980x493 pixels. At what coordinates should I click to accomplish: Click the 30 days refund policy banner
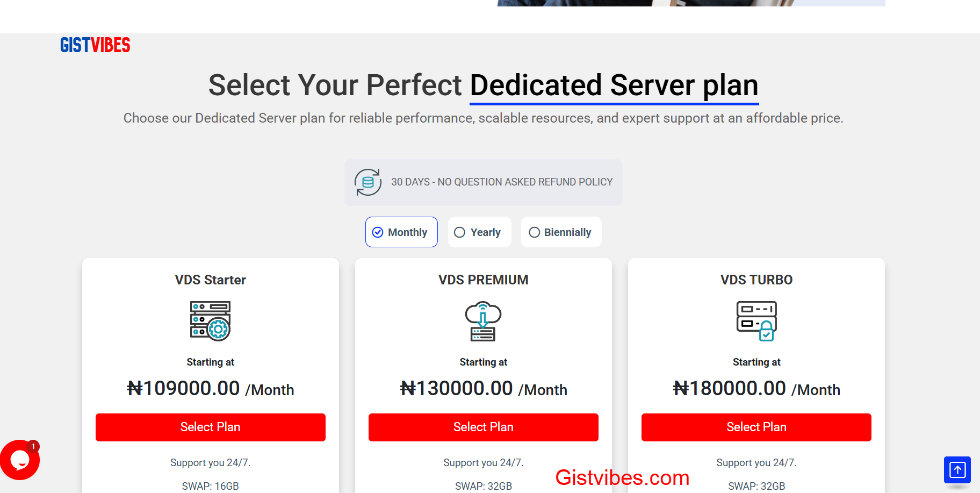[x=501, y=182]
